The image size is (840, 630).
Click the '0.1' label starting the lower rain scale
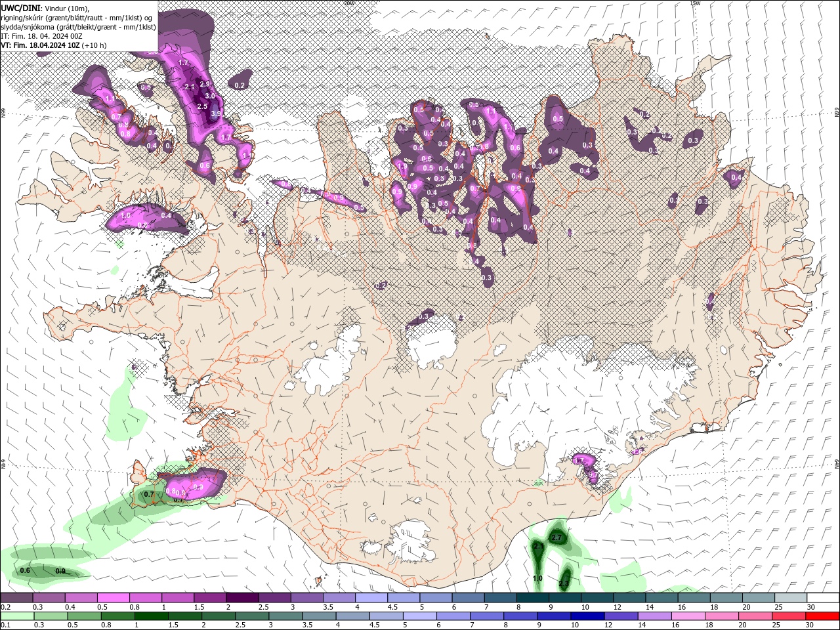(5, 625)
